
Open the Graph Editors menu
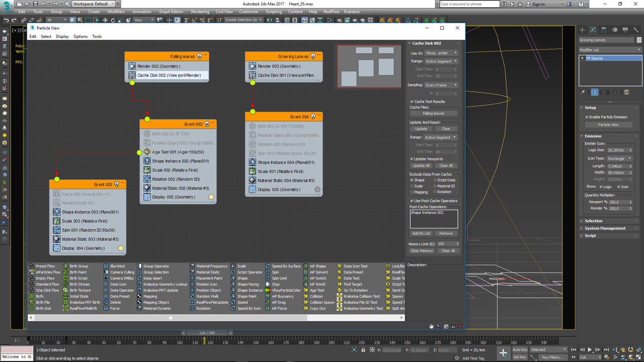tap(171, 12)
